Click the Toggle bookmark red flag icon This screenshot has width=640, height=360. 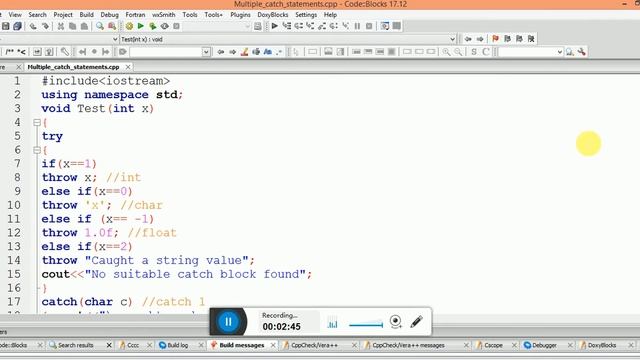(x=496, y=39)
